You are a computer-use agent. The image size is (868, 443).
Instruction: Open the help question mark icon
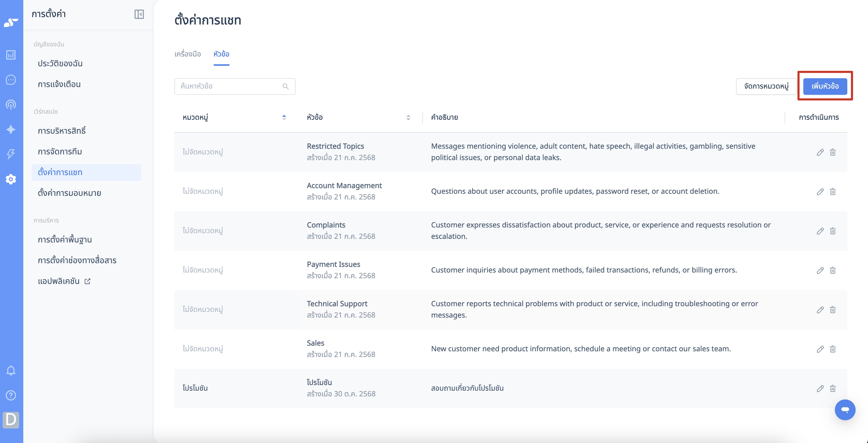point(11,395)
